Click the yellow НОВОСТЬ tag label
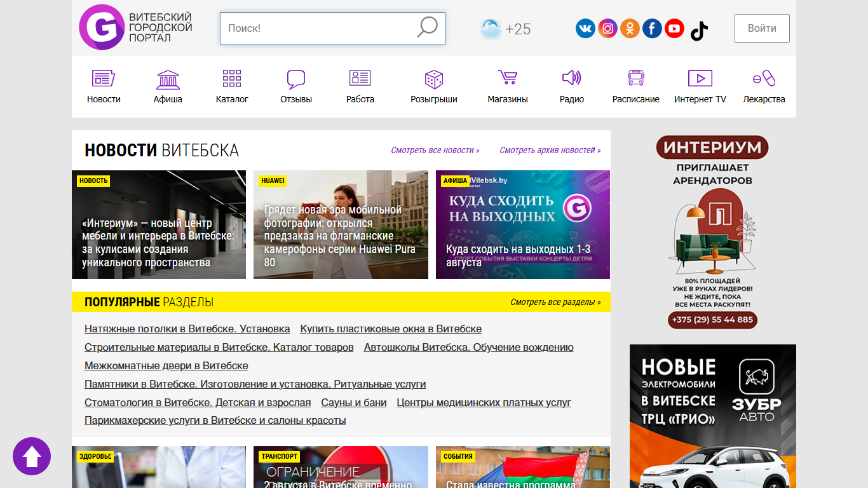868x488 pixels. (94, 181)
